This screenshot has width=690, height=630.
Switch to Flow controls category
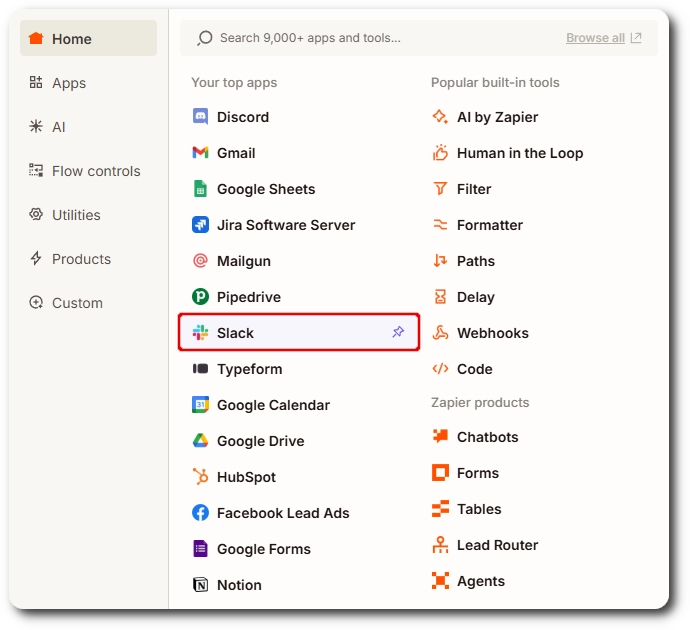[x=88, y=171]
